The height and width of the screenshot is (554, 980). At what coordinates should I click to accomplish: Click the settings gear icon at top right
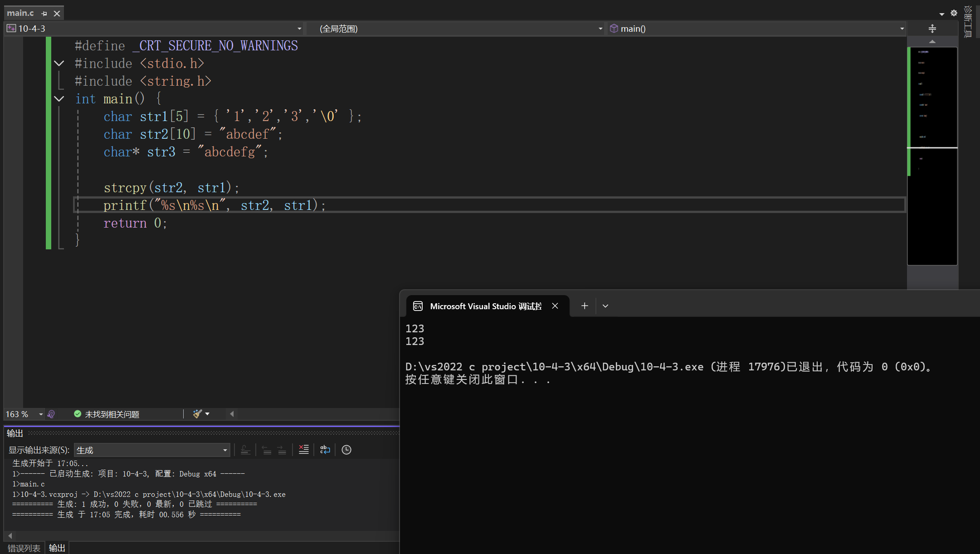(x=954, y=13)
